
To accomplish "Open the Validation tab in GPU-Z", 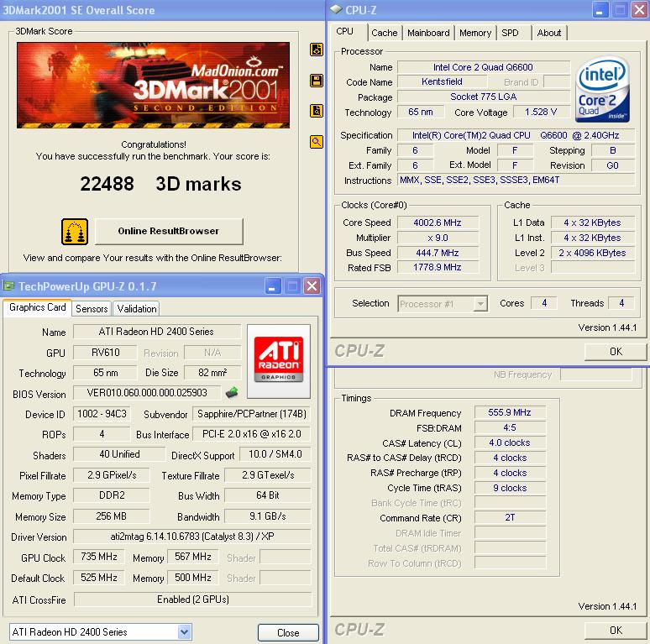I will [x=137, y=309].
